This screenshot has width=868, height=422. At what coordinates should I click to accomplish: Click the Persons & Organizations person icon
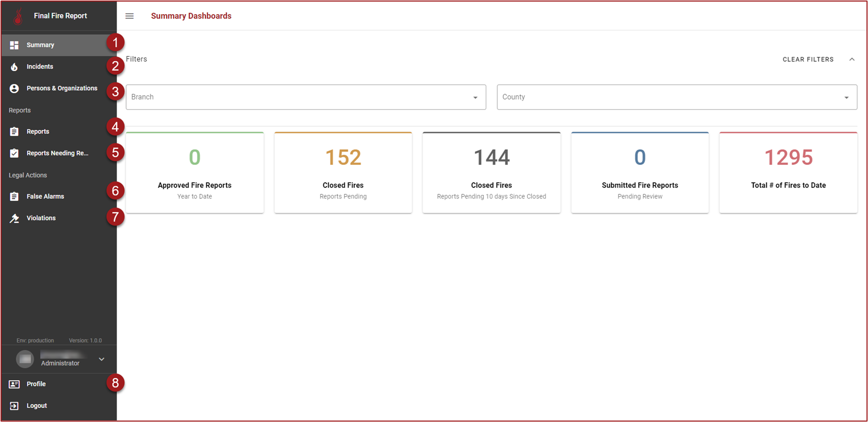pos(14,88)
